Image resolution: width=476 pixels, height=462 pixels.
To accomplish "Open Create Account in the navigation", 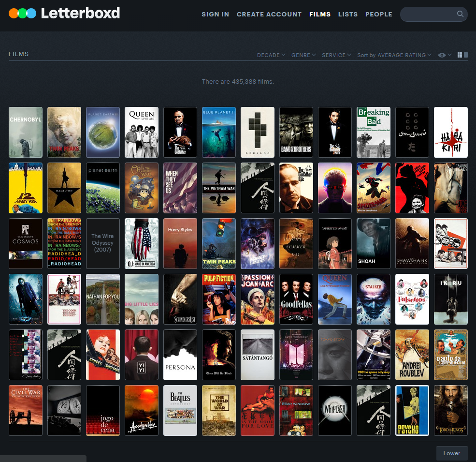I will (x=269, y=15).
